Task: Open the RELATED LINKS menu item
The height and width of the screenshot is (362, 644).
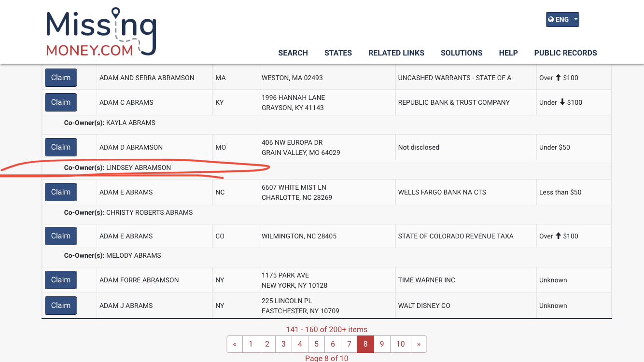Action: [396, 53]
